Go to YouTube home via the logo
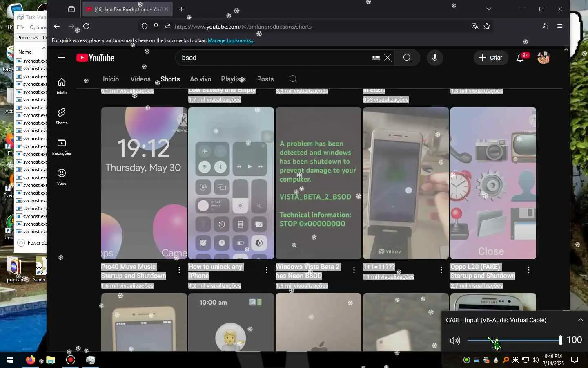 [x=95, y=58]
